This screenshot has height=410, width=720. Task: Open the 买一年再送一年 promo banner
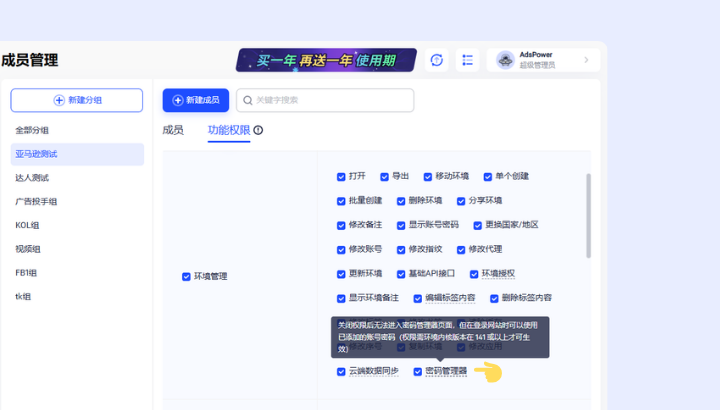tap(326, 60)
